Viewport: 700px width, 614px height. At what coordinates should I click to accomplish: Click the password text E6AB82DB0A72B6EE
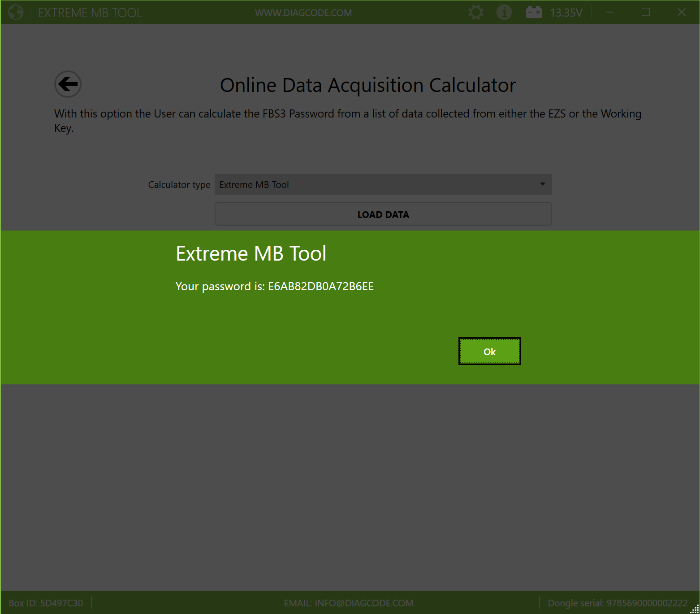(x=321, y=286)
